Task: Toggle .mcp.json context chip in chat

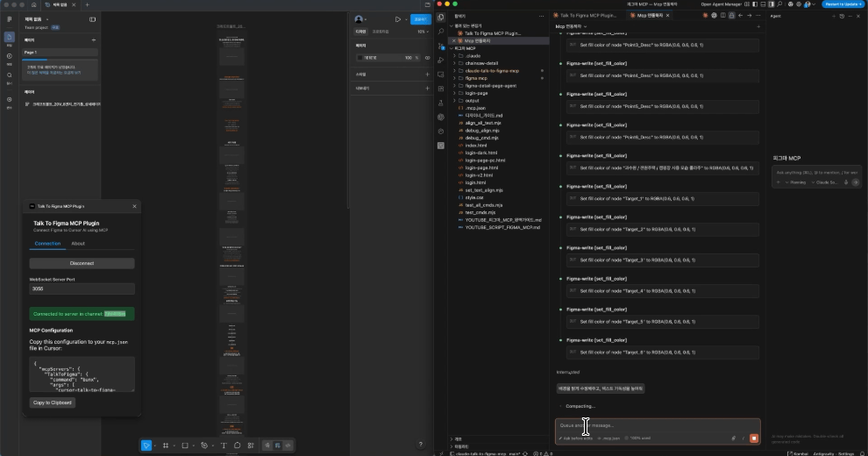Action: (x=609, y=438)
